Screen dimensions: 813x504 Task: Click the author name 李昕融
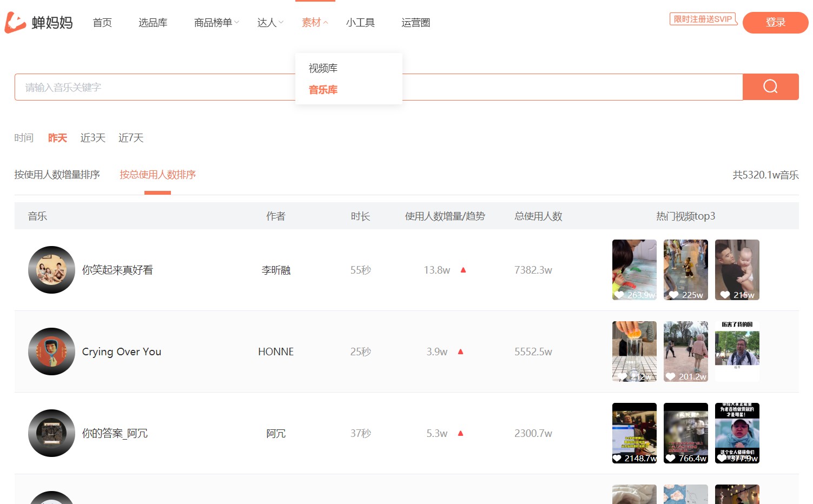click(x=276, y=270)
